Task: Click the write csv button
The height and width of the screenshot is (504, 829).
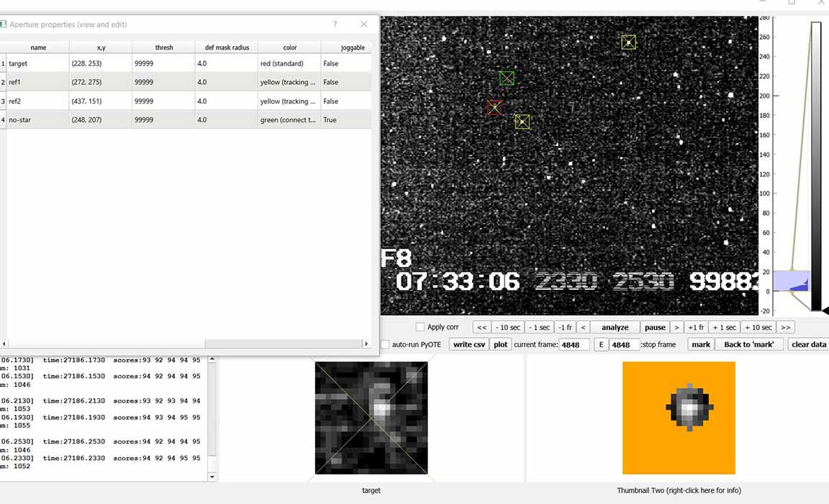Action: tap(469, 344)
